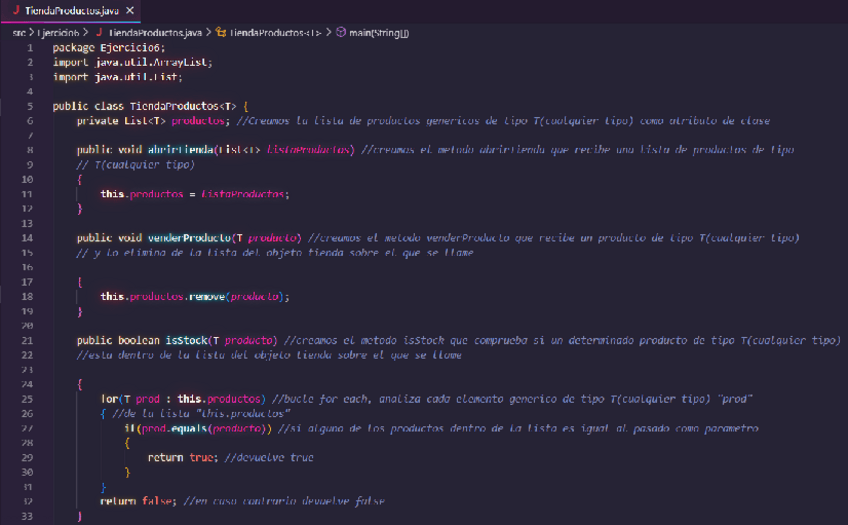Click the venderProducto method name
Screen dimensions: 848x525
click(x=189, y=238)
